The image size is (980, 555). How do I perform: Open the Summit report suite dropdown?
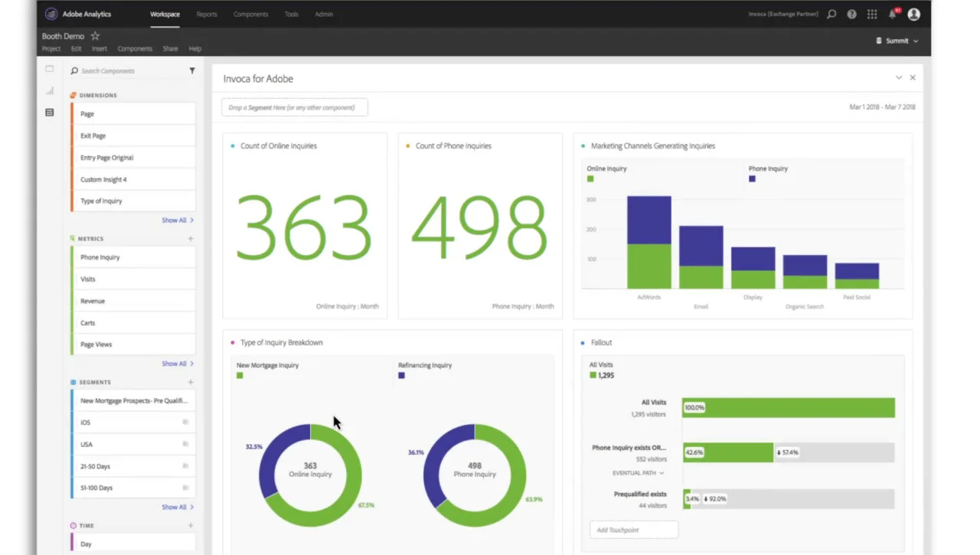pyautogui.click(x=897, y=41)
